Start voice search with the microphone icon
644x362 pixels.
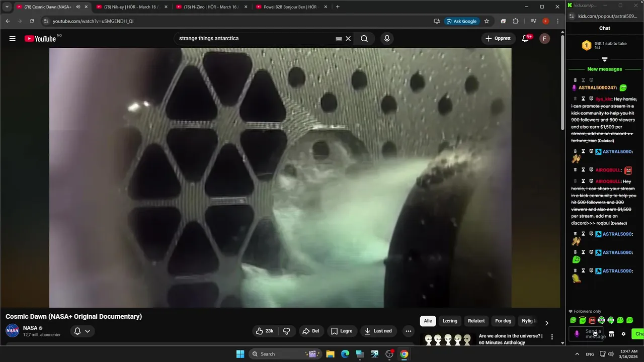[x=387, y=39]
